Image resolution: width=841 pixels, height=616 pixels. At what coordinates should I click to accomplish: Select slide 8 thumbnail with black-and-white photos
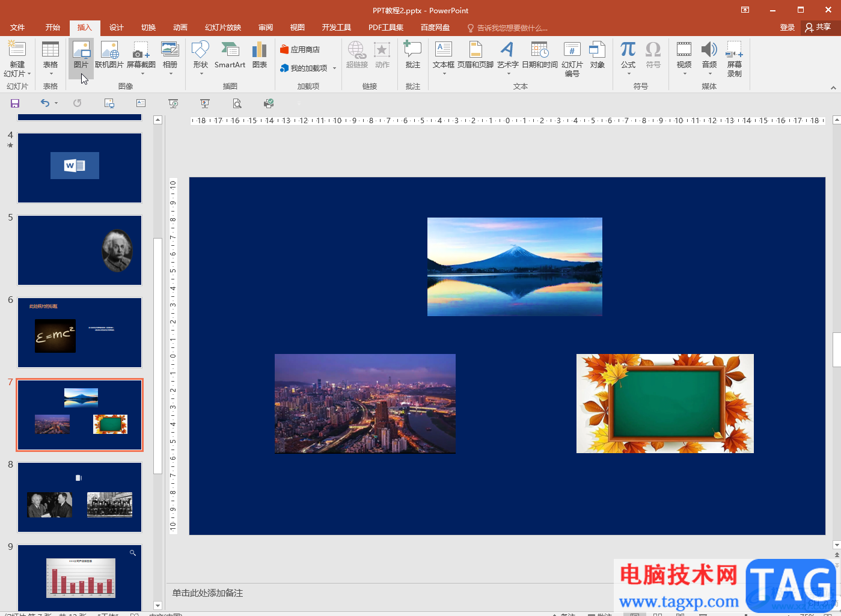coord(79,497)
